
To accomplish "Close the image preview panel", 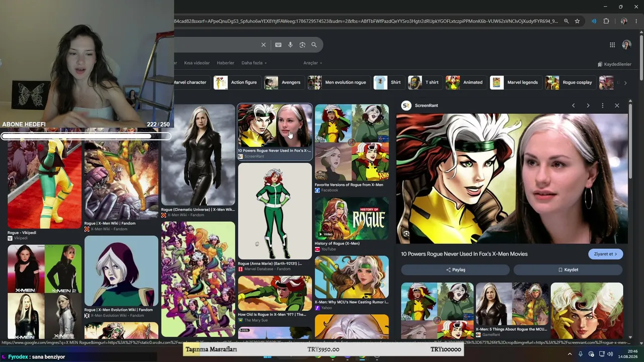I will point(617,106).
